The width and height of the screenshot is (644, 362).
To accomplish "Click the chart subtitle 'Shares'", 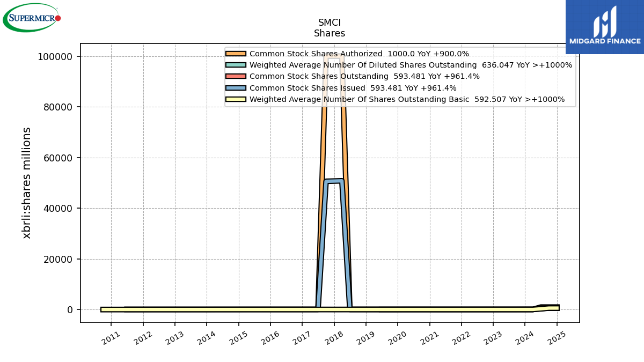I will point(330,33).
